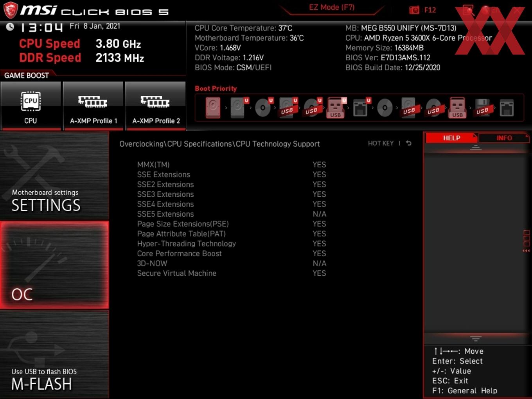This screenshot has height=399, width=532.
Task: Open the OC overclocking section
Action: [54, 265]
